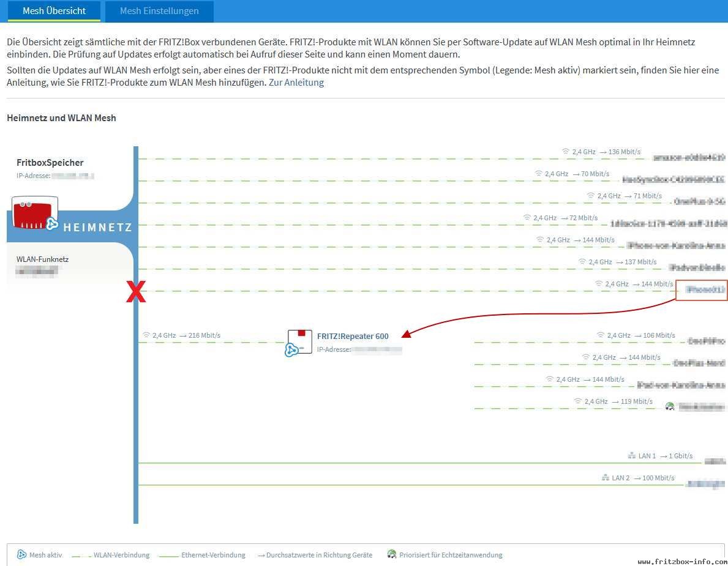Image resolution: width=728 pixels, height=566 pixels.
Task: Click the 'Ethernet-Verbindung' legend text
Action: click(x=213, y=555)
